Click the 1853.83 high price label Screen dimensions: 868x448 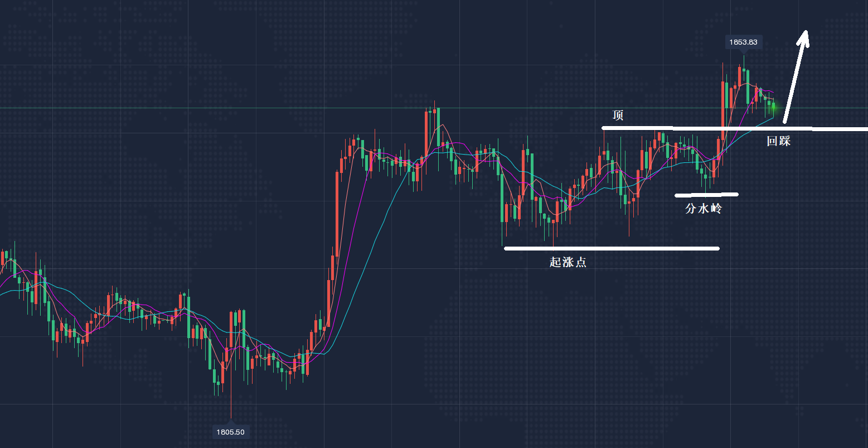pos(743,42)
